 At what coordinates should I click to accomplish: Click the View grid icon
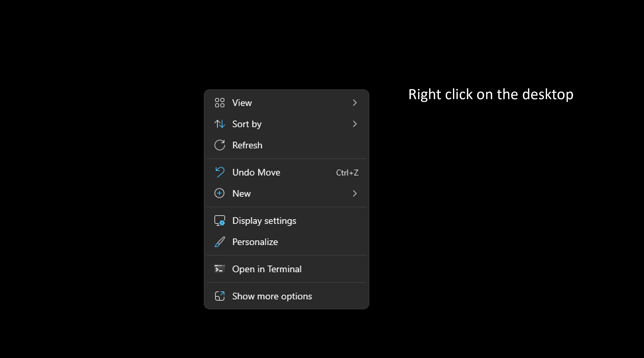[219, 103]
